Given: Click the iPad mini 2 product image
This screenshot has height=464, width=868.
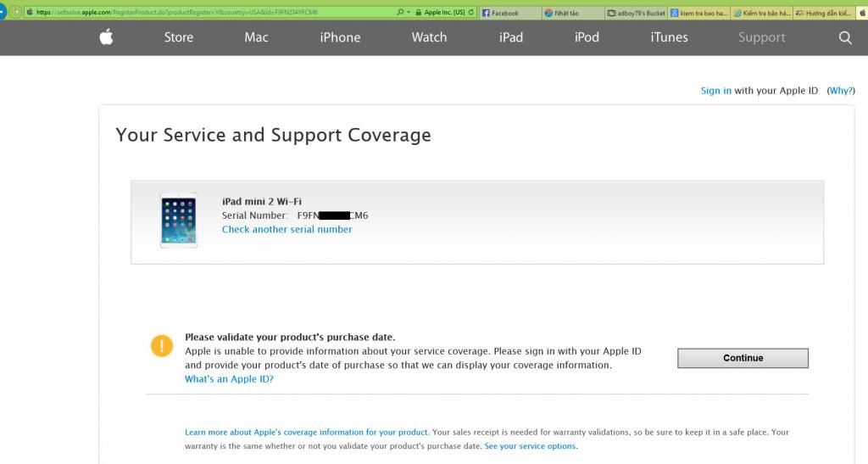Looking at the screenshot, I should click(x=178, y=220).
